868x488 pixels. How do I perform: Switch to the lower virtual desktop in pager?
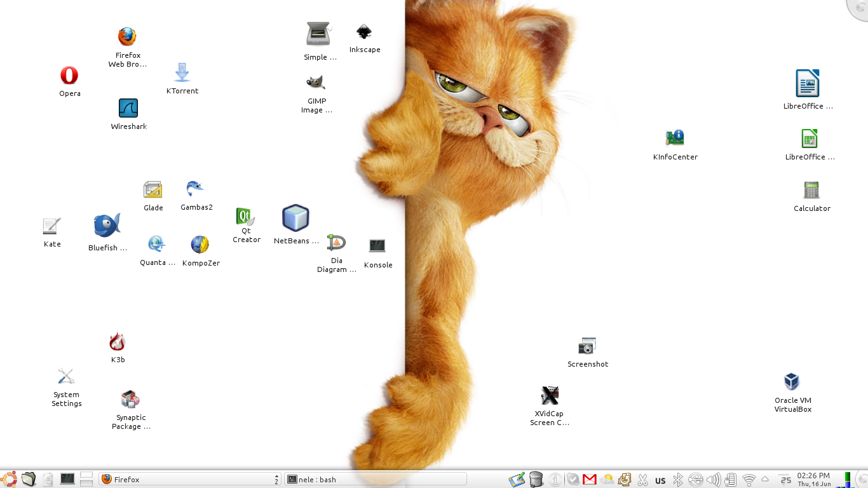[x=86, y=483]
